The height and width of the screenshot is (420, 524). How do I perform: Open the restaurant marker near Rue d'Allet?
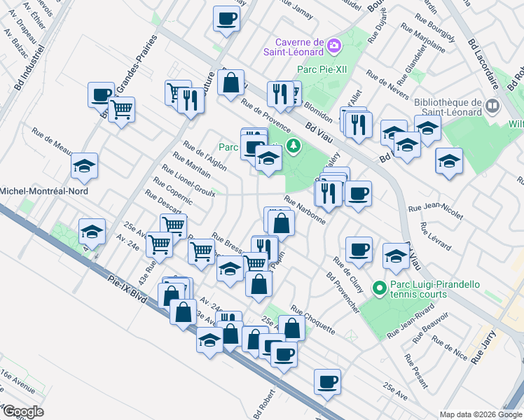(x=359, y=127)
